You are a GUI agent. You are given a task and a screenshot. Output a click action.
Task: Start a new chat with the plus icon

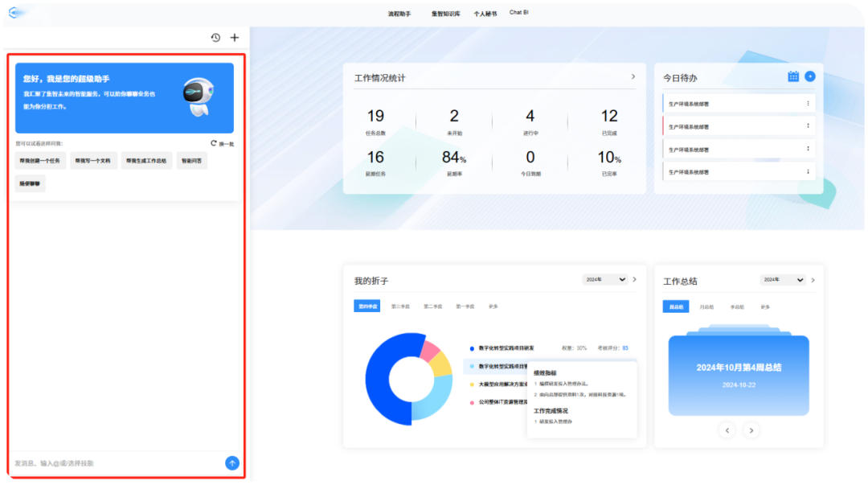coord(235,38)
